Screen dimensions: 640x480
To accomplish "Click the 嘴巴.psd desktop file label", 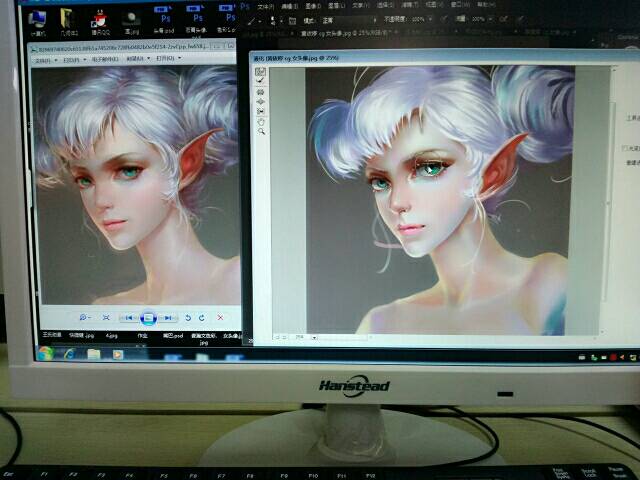I will click(173, 336).
